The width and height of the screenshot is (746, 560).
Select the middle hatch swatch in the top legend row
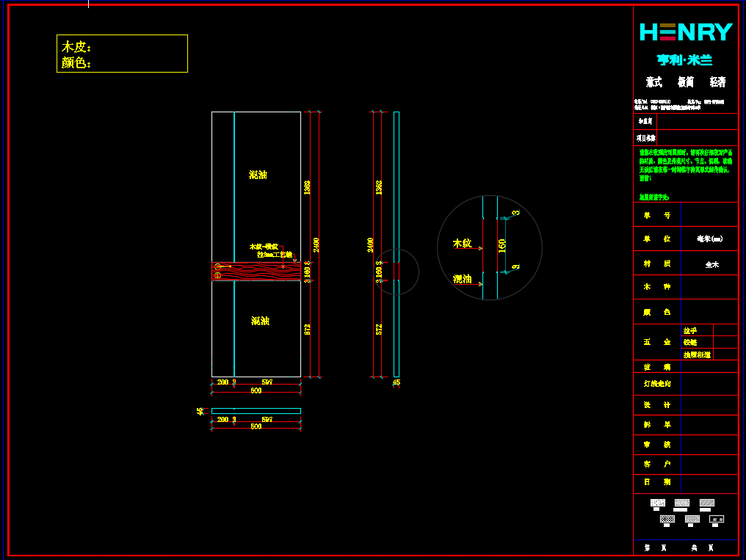tap(682, 503)
